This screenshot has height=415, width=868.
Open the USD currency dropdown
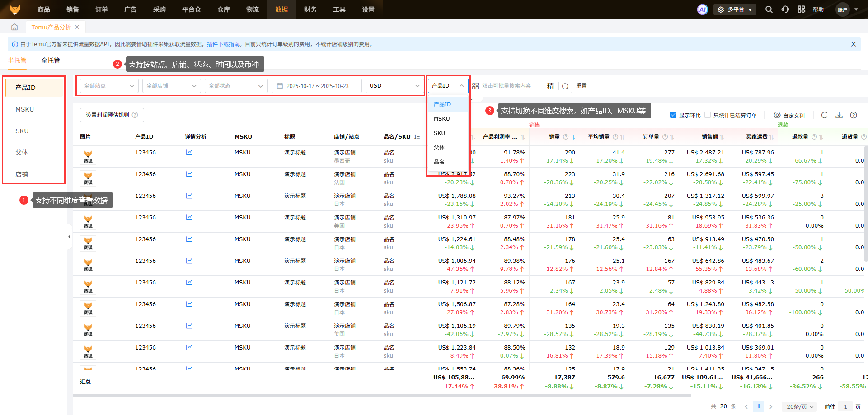(x=394, y=86)
